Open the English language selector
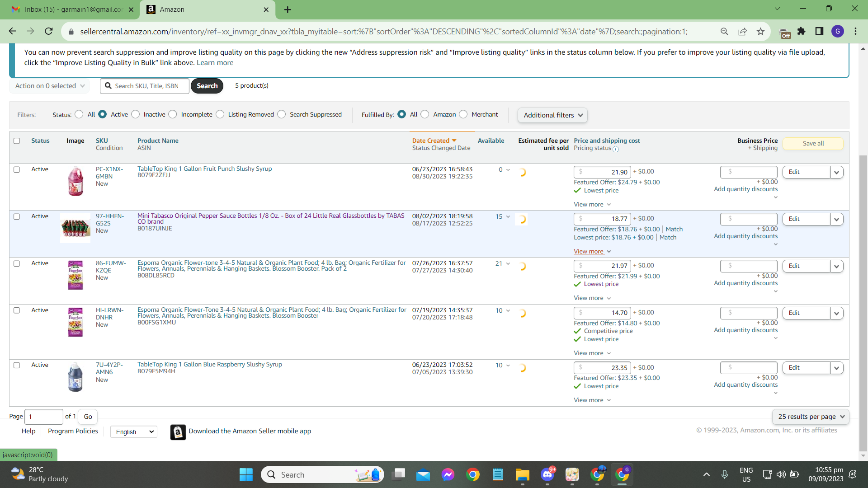 134,432
